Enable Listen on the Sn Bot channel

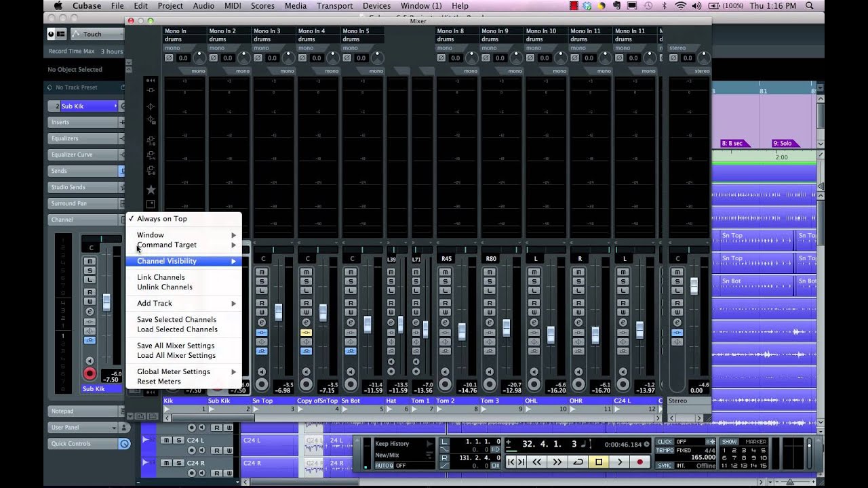(351, 289)
